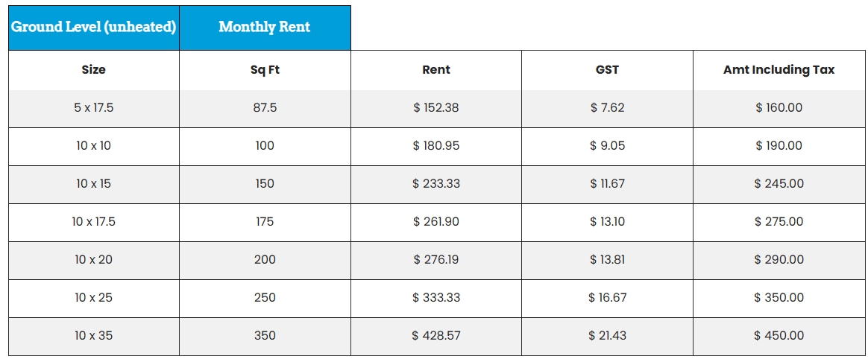
Task: Click the Ground Level (unheated) header
Action: point(93,28)
